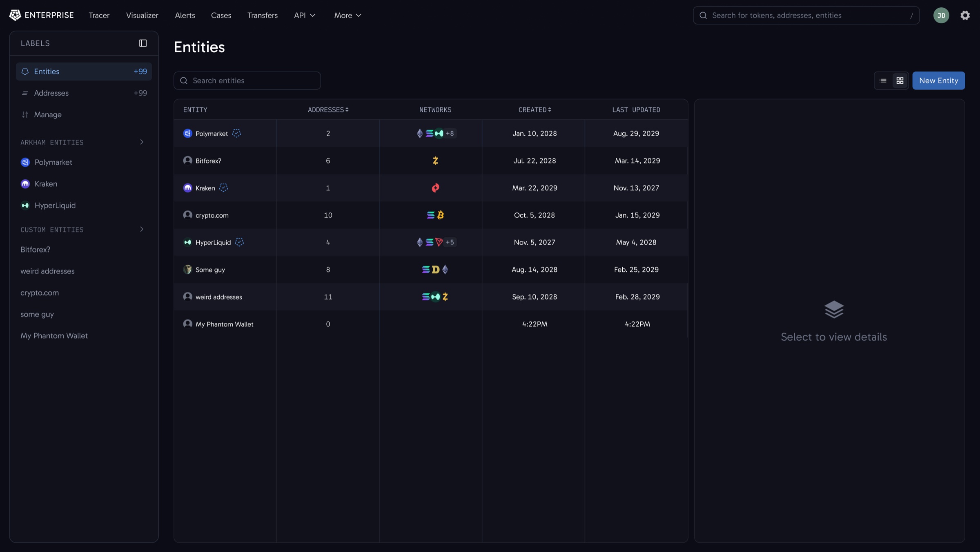Screen dimensions: 980x552
Task: Switch to list view
Action: [883, 80]
